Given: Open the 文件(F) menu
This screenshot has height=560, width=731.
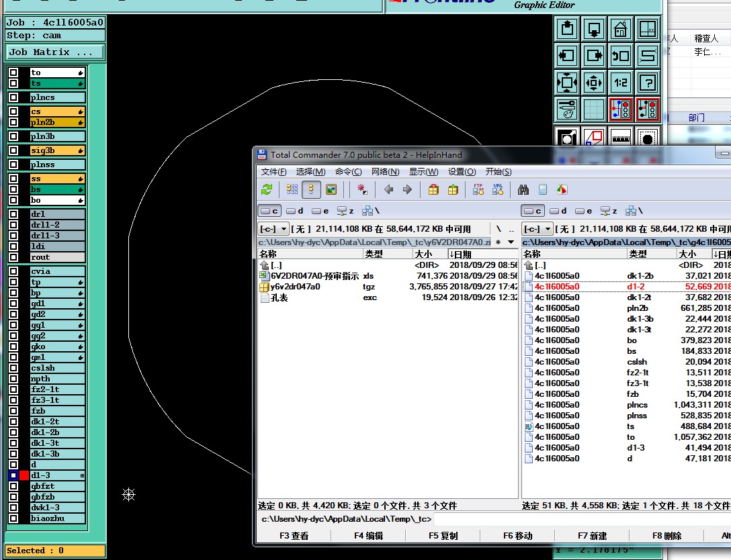Looking at the screenshot, I should (273, 172).
